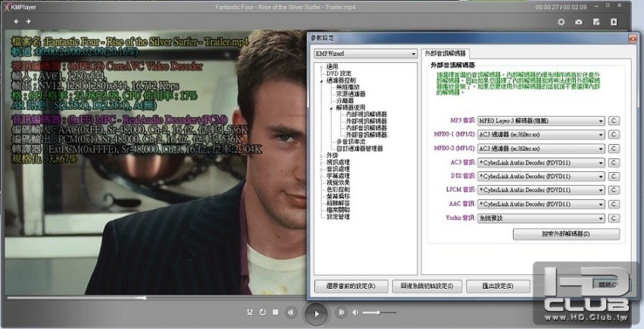Open the AAC 音訊 decoder dropdown
Image resolution: width=644 pixels, height=329 pixels.
(x=541, y=204)
